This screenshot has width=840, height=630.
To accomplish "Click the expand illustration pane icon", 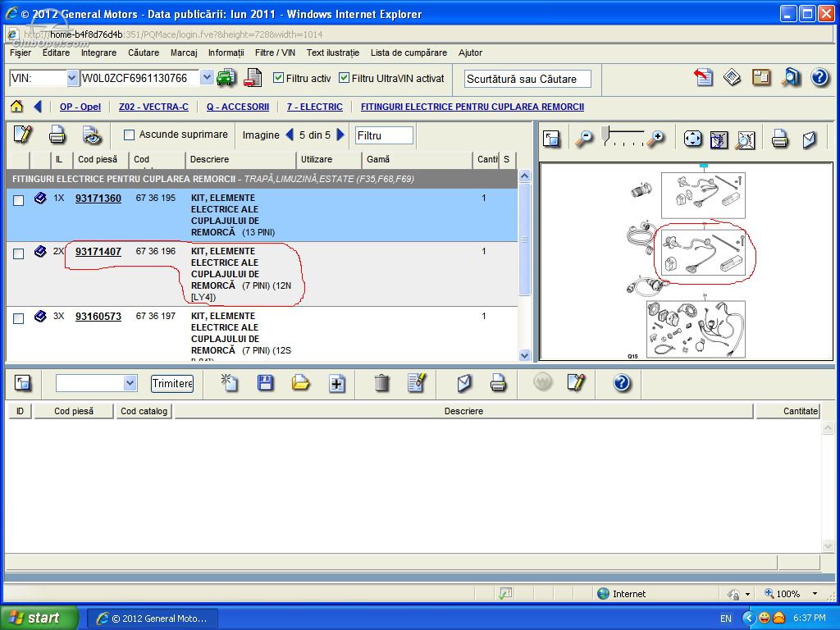I will coord(551,139).
